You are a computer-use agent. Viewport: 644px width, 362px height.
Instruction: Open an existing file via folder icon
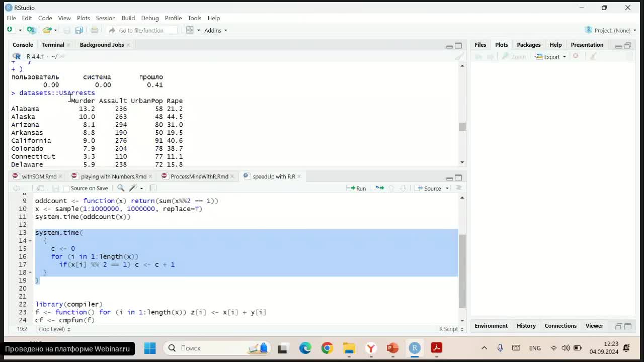point(47,30)
